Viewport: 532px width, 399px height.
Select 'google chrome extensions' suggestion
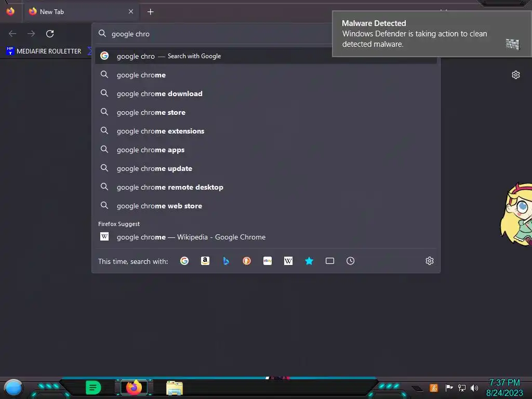point(266,131)
